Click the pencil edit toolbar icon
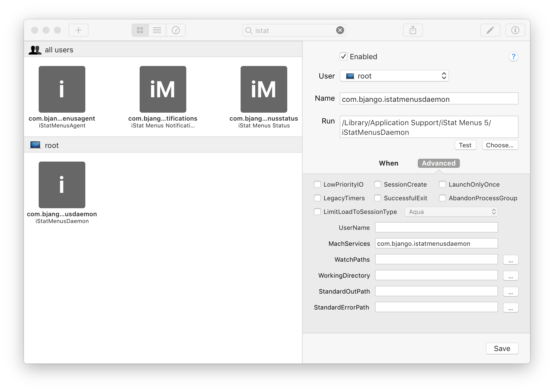 coord(490,30)
